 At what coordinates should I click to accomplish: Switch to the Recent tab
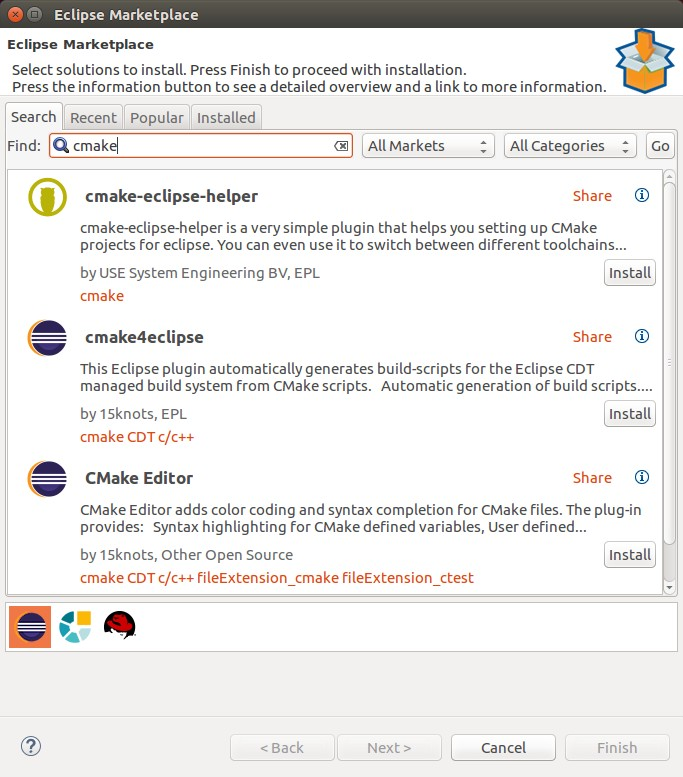coord(93,118)
